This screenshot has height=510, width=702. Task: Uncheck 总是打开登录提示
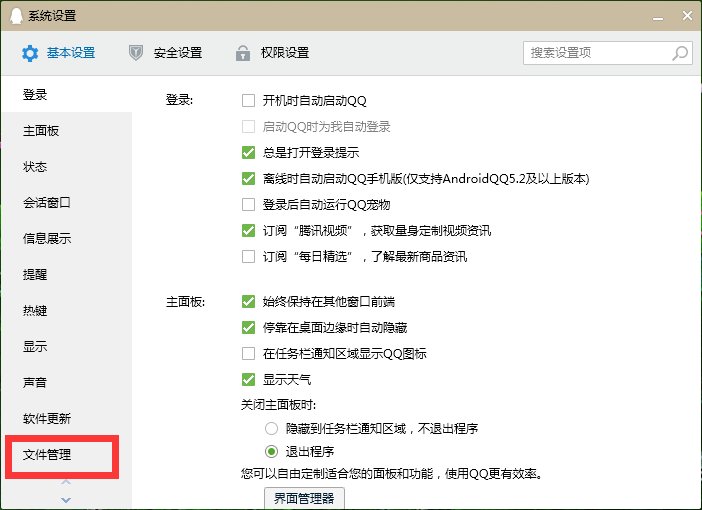(248, 152)
